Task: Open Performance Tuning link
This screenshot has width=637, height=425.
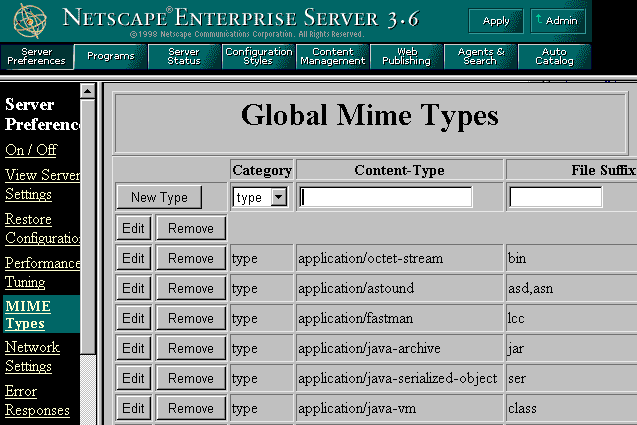Action: tap(42, 272)
